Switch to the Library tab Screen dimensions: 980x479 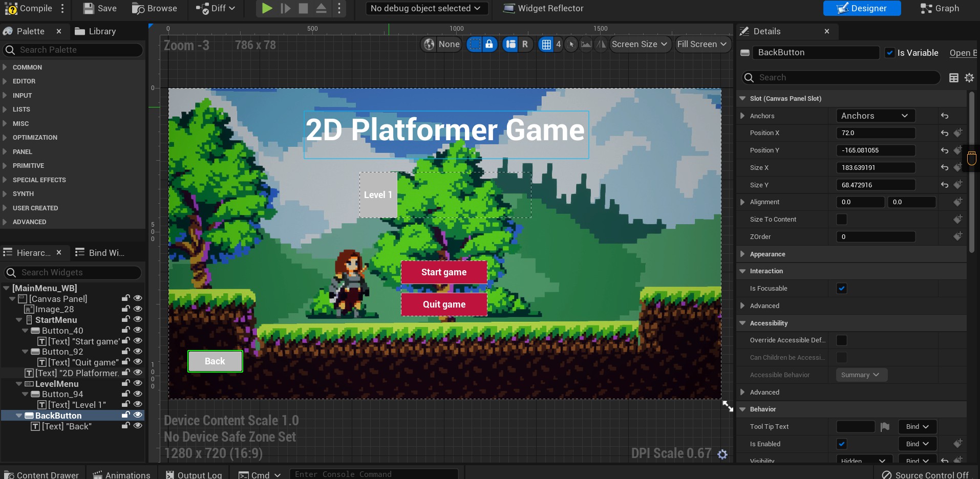tap(96, 31)
